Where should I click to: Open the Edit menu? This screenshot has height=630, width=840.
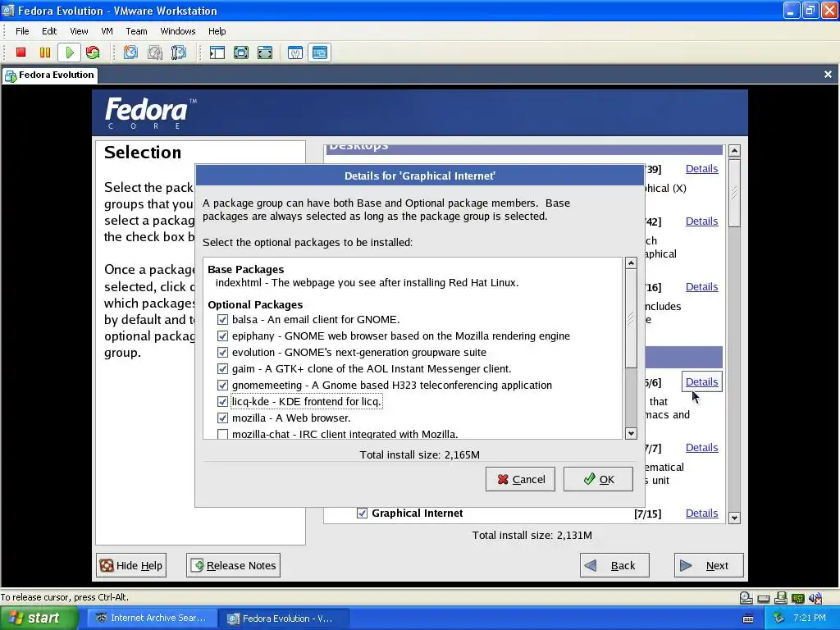pyautogui.click(x=49, y=31)
